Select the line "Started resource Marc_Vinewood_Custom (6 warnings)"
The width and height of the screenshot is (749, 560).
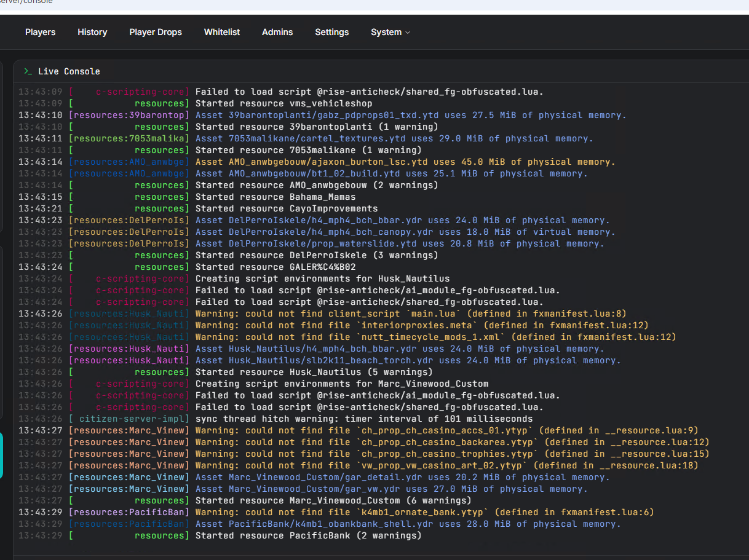pyautogui.click(x=333, y=500)
